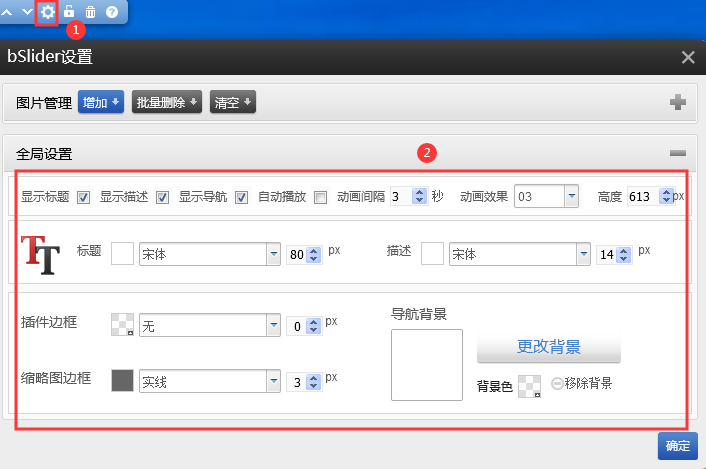Click the 确定 confirm button
Screen dimensions: 706x469
point(677,446)
